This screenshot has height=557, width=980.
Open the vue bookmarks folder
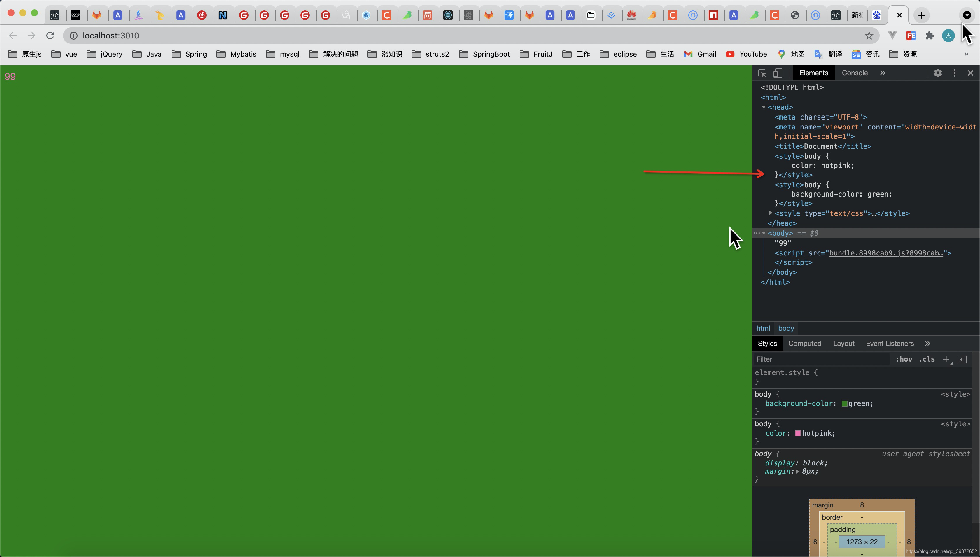coord(64,54)
